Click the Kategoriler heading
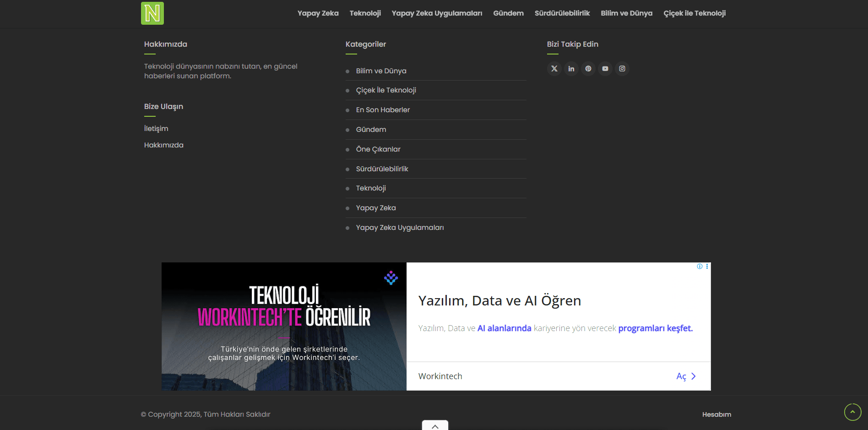868x430 pixels. [366, 44]
